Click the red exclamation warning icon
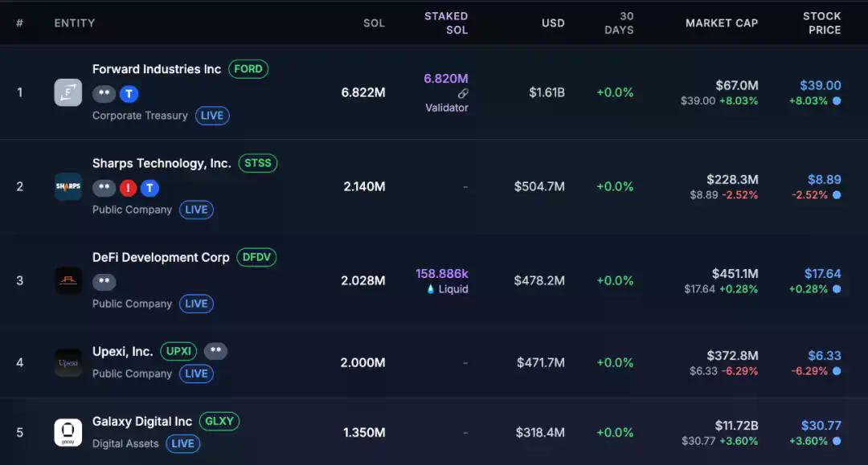The image size is (868, 465). pos(128,188)
